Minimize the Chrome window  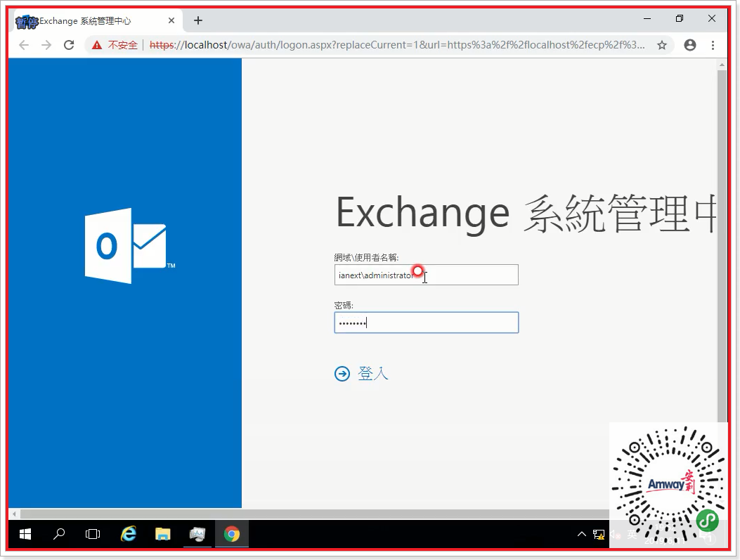point(647,18)
